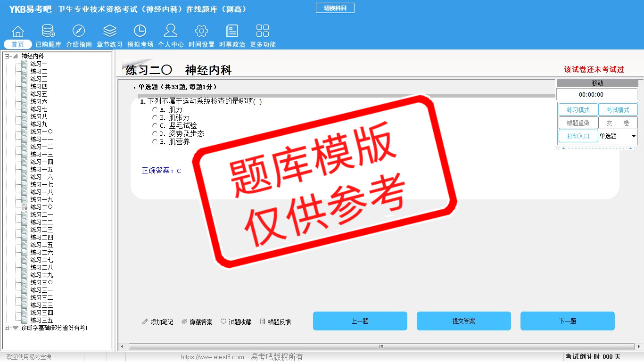Click the 更多功能 menu label
This screenshot has height=362, width=644.
[263, 45]
